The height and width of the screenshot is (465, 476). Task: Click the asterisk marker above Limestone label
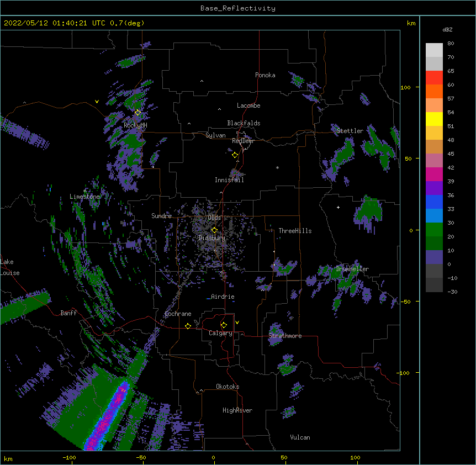pos(84,191)
